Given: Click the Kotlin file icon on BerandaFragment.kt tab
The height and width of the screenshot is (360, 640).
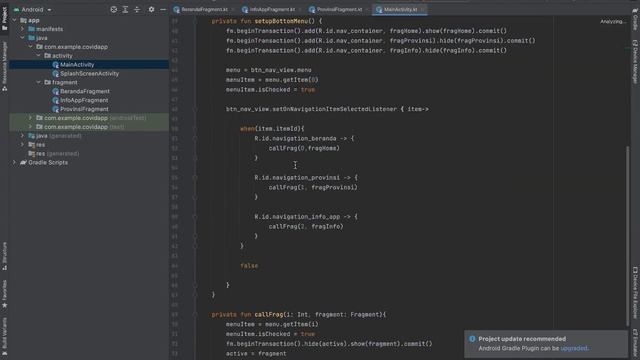Looking at the screenshot, I should coord(177,9).
